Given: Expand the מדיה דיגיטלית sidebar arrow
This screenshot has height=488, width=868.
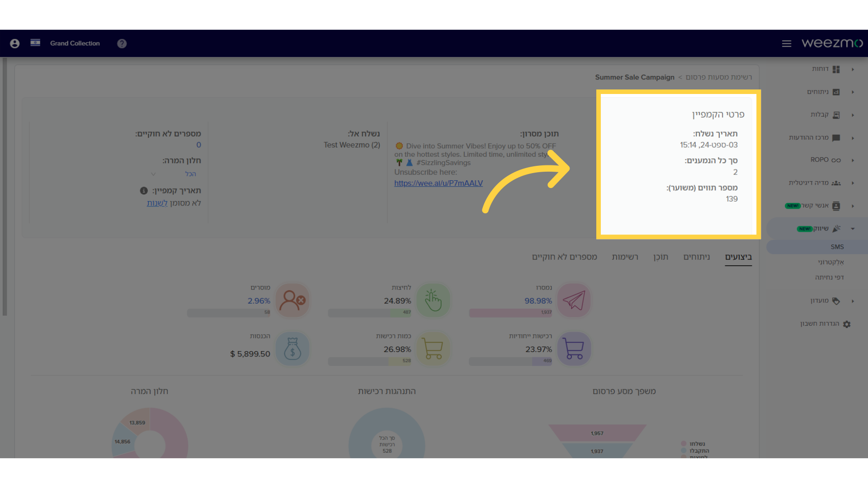Looking at the screenshot, I should click(x=853, y=183).
